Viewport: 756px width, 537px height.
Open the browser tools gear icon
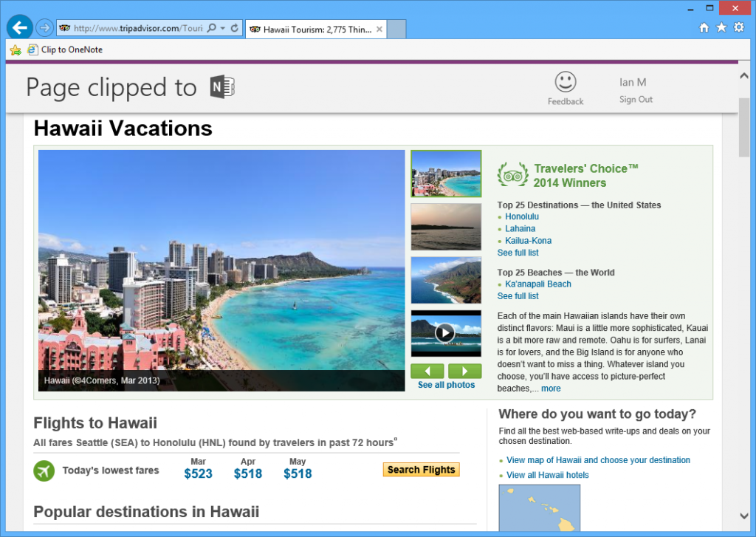[x=738, y=27]
